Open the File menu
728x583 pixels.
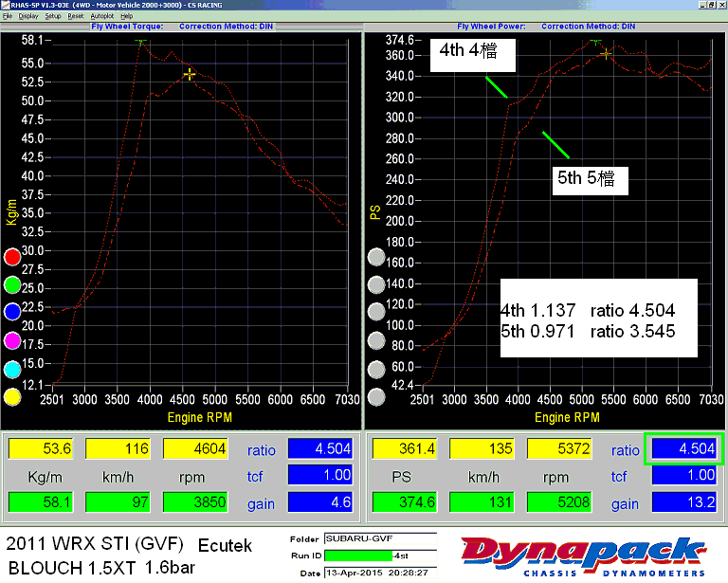coord(8,16)
